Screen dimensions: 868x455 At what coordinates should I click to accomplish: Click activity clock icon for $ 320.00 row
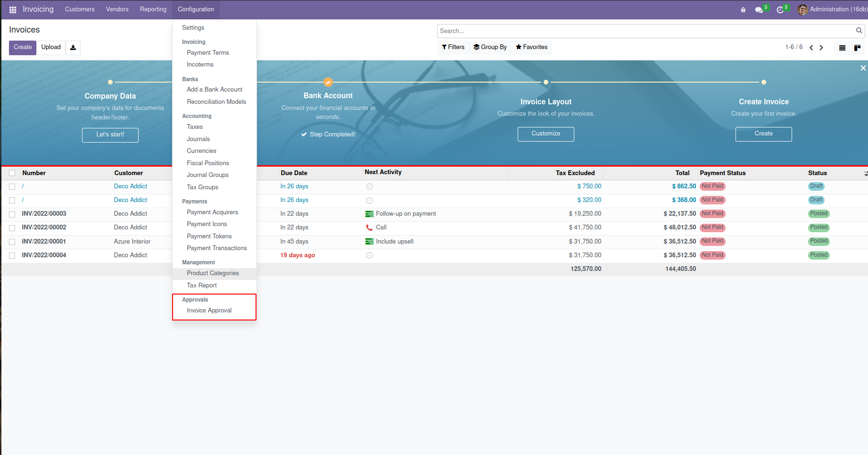tap(370, 201)
